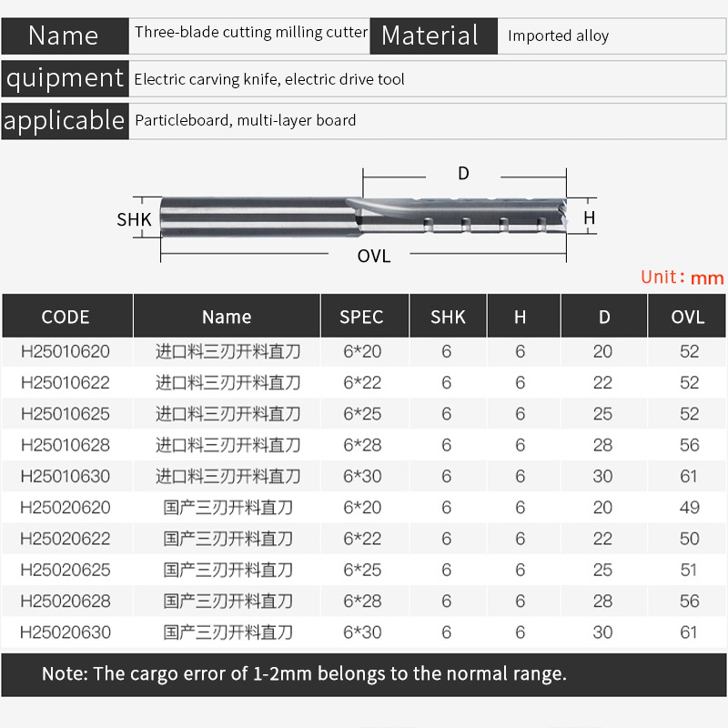Click the Name column header in the table
This screenshot has width=728, height=728.
227,317
